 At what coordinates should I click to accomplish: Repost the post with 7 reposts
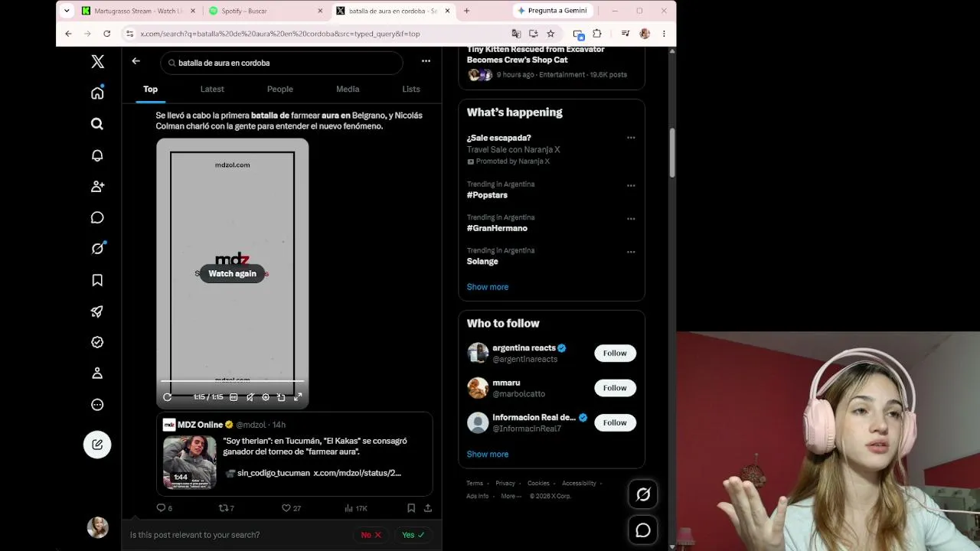[227, 508]
